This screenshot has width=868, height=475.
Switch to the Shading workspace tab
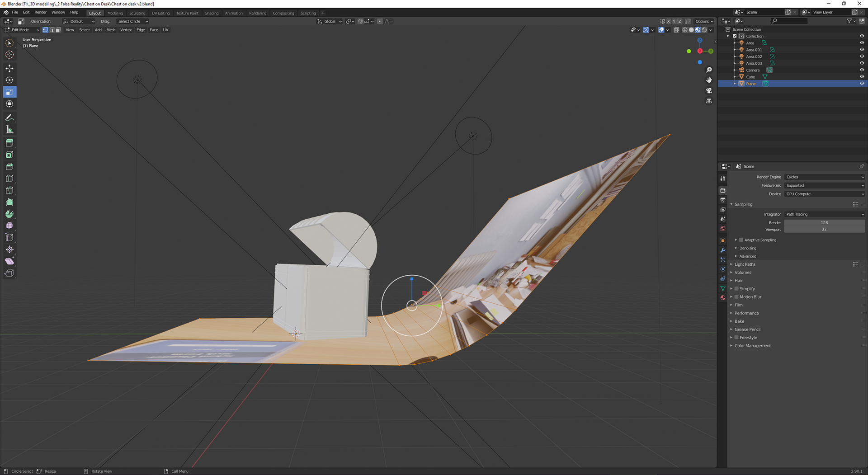[212, 13]
